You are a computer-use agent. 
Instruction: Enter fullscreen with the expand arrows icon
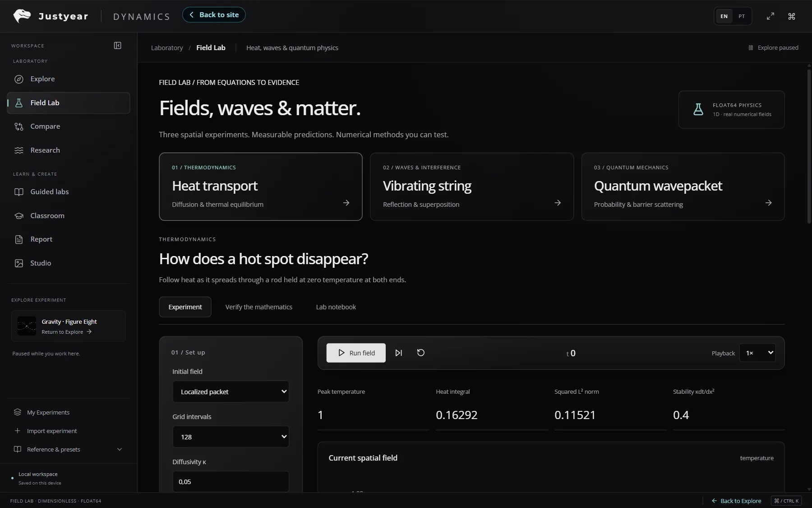tap(770, 16)
